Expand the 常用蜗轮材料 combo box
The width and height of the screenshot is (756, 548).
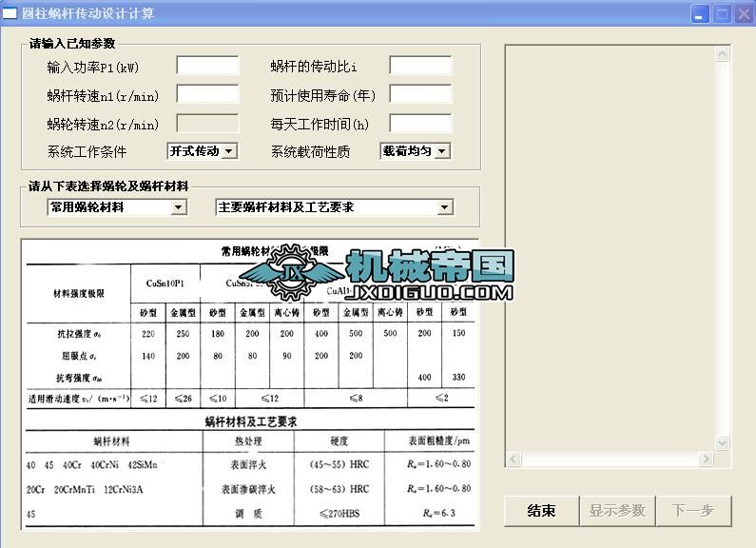pos(117,207)
